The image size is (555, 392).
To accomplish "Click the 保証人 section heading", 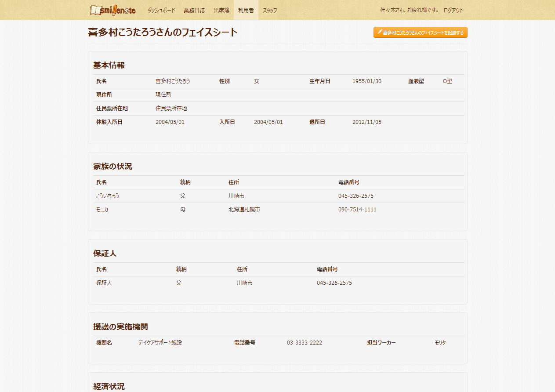I will (x=105, y=254).
